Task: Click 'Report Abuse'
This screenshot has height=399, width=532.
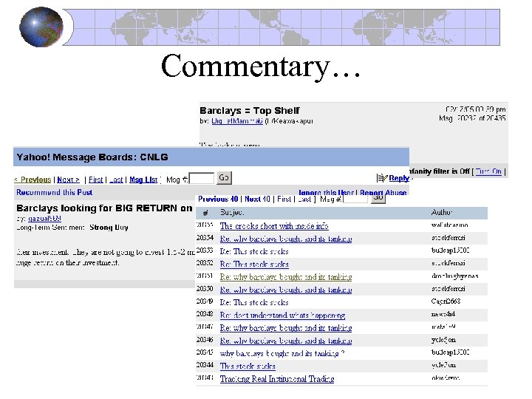Action: 383,192
